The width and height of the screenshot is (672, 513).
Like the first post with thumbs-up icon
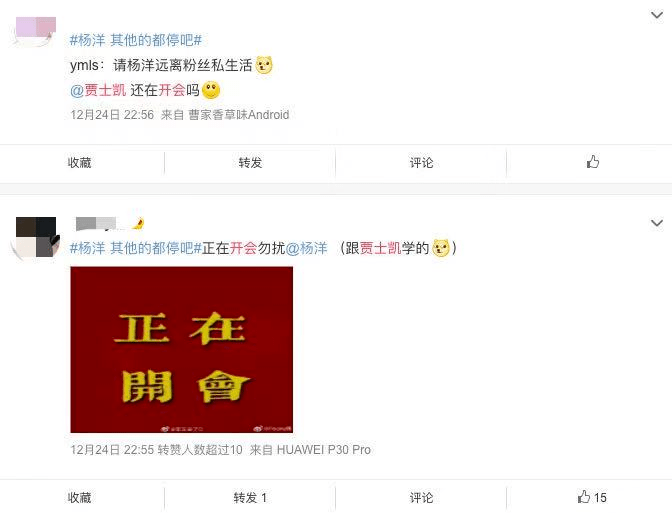593,162
